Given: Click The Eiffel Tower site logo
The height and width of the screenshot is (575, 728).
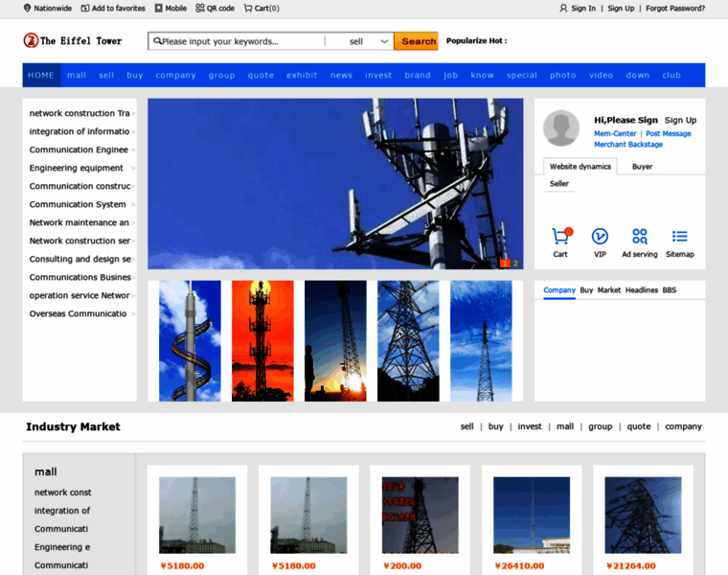Looking at the screenshot, I should (x=73, y=41).
